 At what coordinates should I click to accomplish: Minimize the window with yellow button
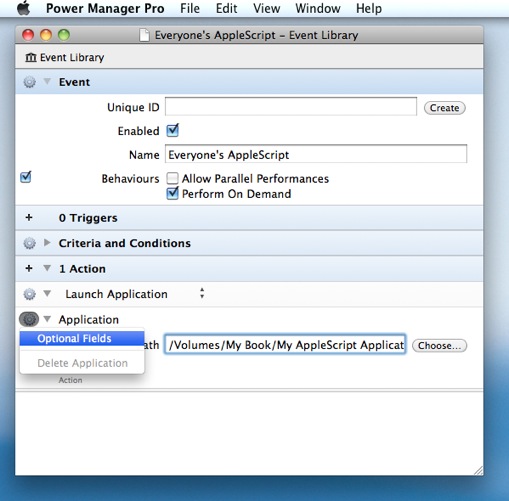point(46,35)
